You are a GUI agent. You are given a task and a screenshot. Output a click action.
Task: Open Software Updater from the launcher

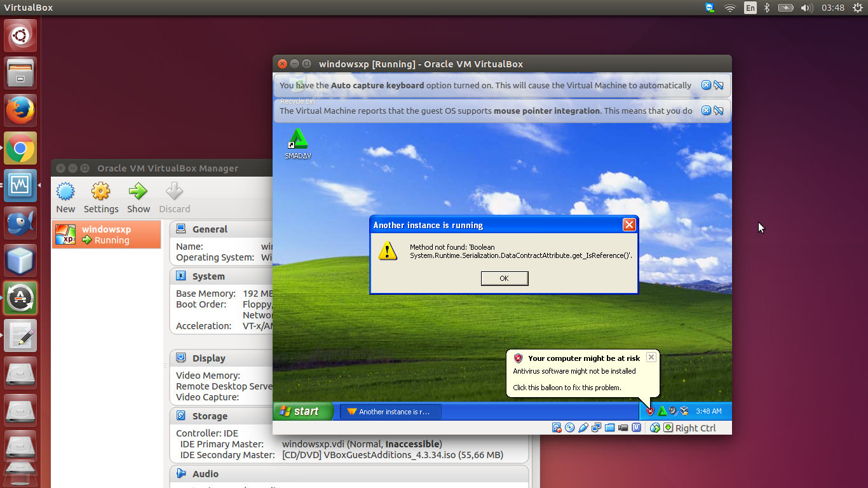click(x=20, y=298)
